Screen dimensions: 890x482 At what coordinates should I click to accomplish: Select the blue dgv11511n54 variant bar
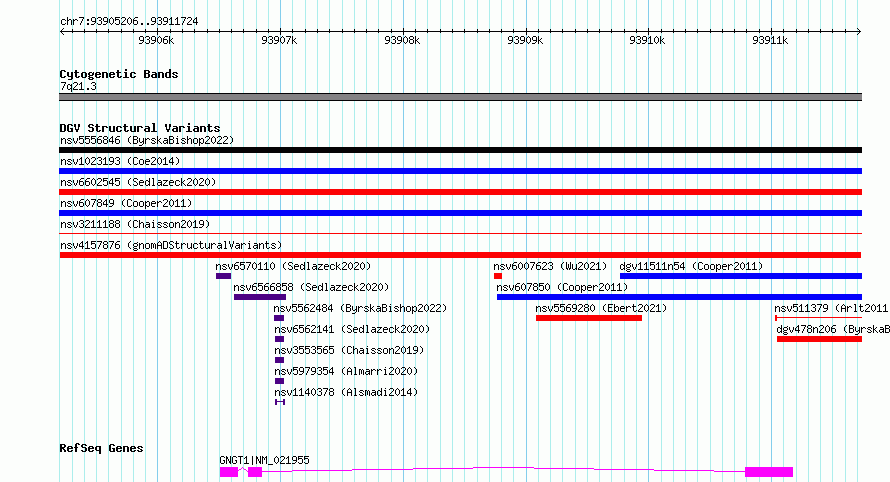(741, 276)
